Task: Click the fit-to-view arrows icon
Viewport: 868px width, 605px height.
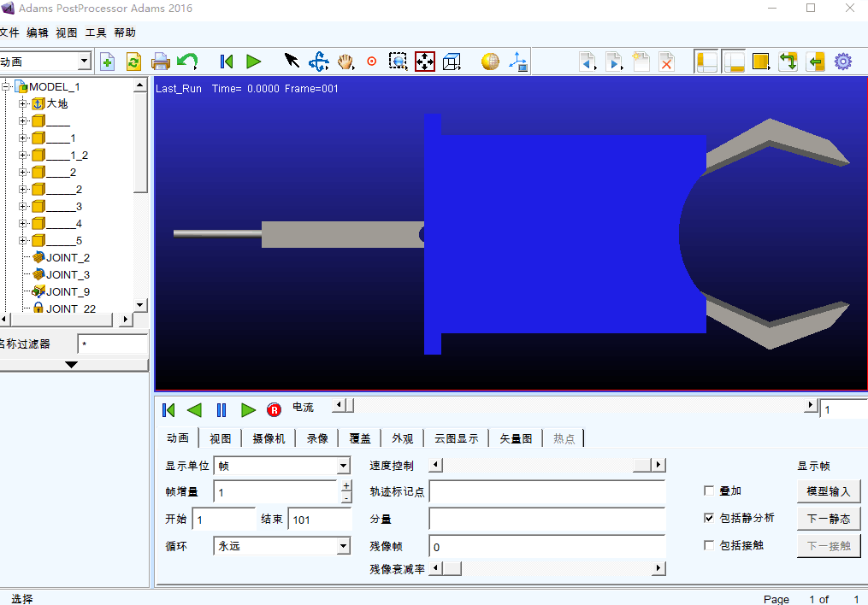Action: [424, 62]
